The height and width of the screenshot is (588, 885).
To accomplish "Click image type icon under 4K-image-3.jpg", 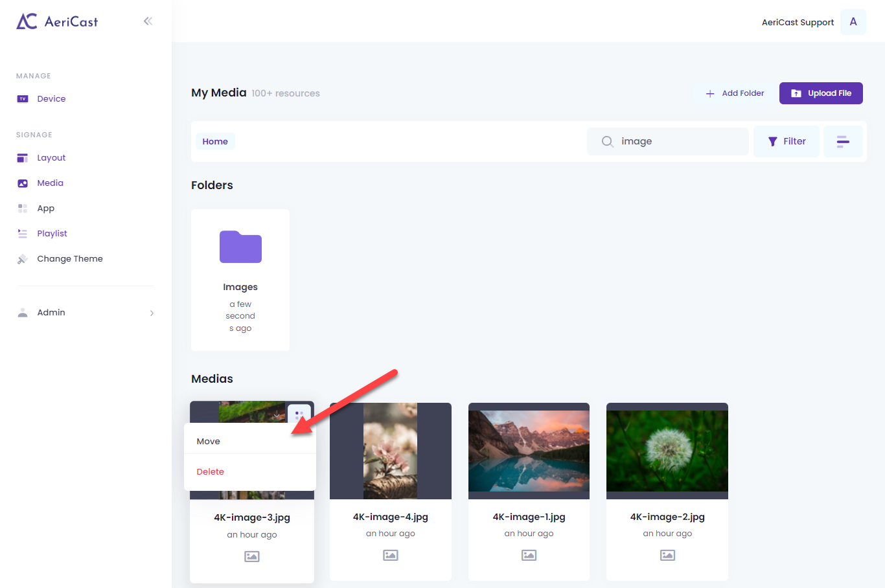I will coord(252,556).
